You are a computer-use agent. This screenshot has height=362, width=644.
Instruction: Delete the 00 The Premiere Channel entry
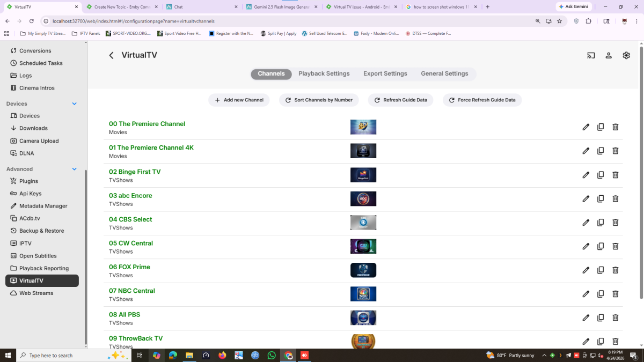pos(616,127)
